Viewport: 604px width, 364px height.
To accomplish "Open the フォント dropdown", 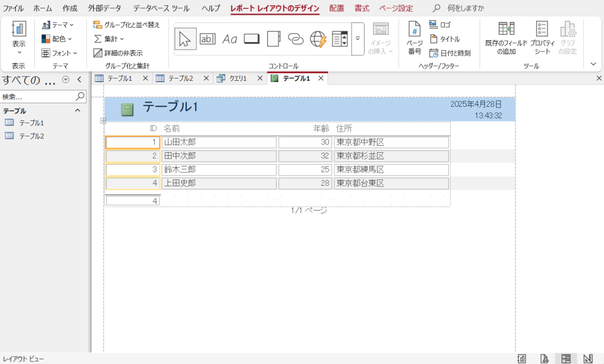I will click(60, 53).
